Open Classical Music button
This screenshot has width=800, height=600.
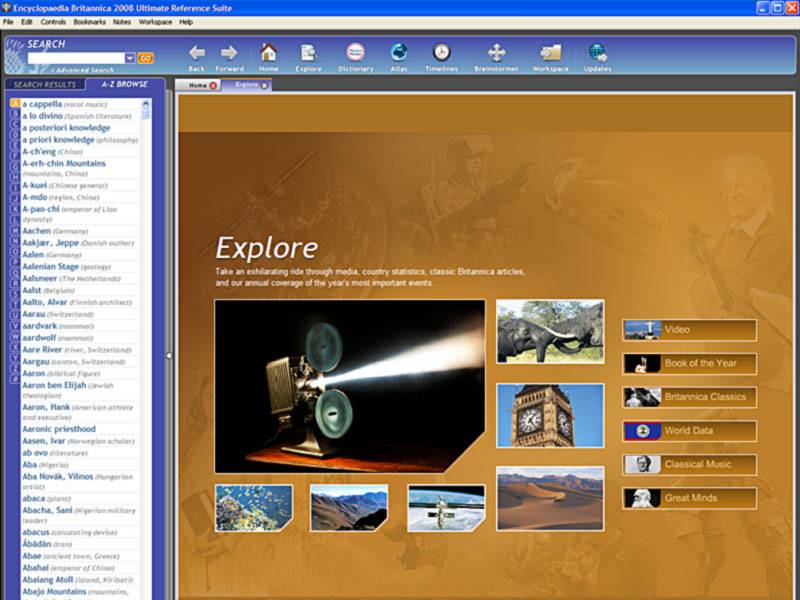689,465
